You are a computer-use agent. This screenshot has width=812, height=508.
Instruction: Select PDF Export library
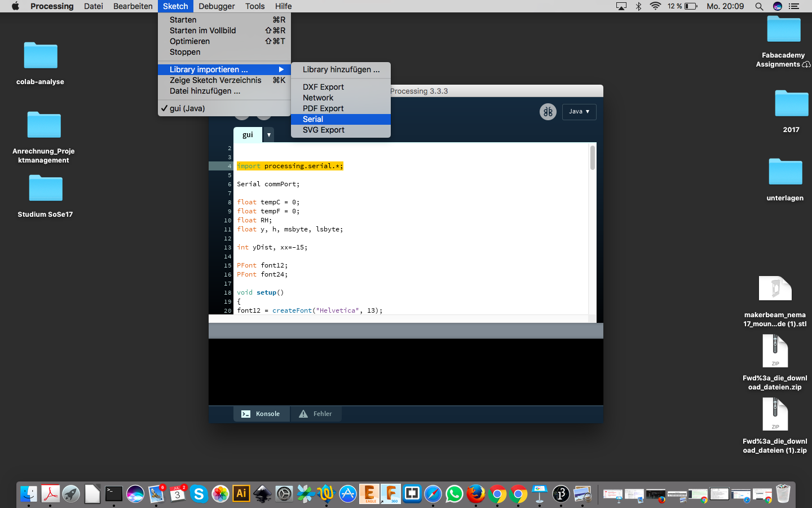point(341,108)
